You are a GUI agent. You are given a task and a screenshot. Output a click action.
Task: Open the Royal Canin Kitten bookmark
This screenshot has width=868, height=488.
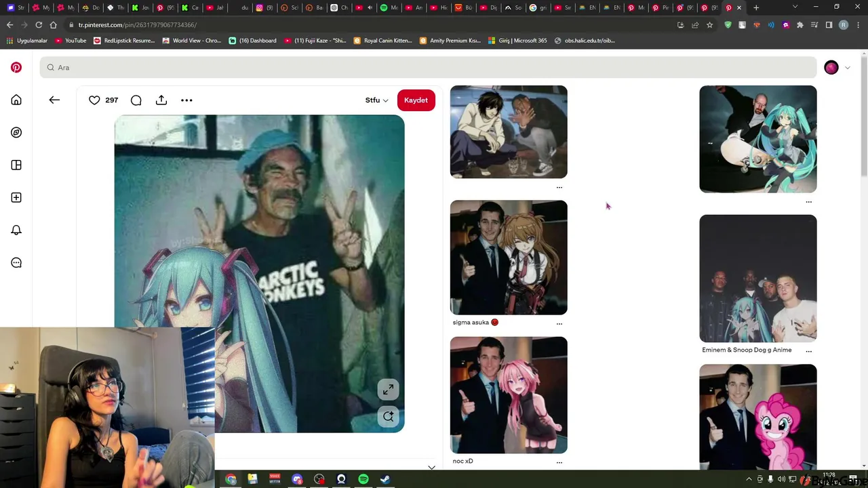click(383, 41)
